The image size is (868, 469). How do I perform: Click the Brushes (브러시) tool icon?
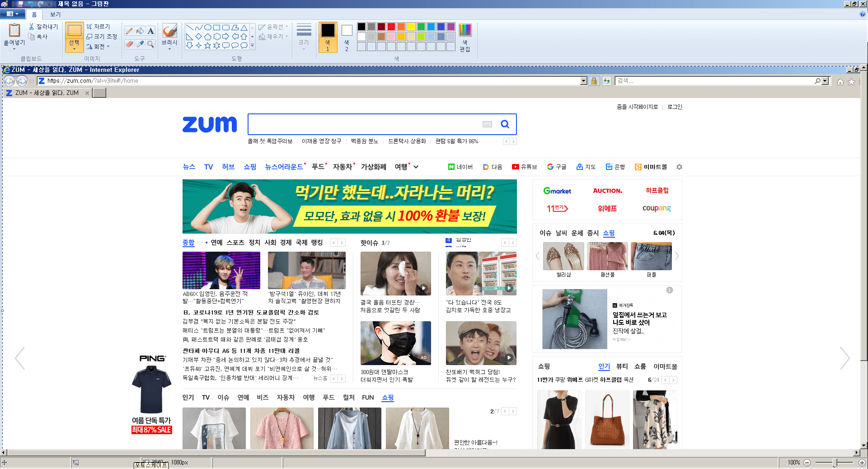169,31
